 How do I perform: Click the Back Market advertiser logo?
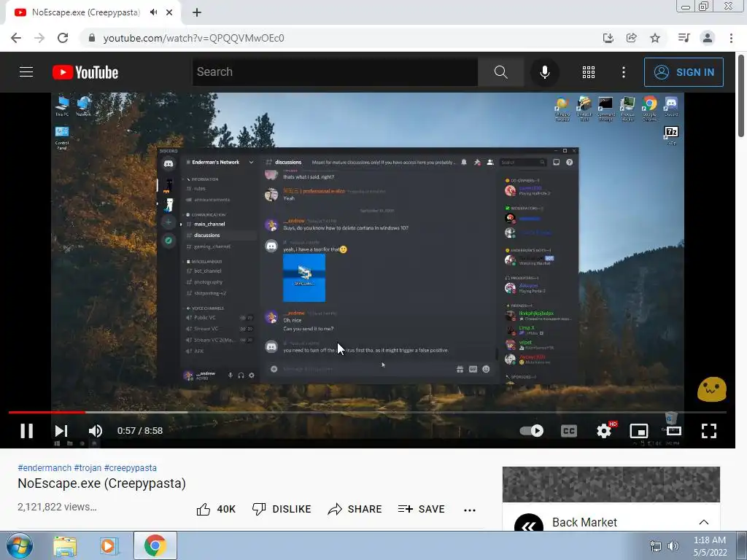click(x=529, y=524)
